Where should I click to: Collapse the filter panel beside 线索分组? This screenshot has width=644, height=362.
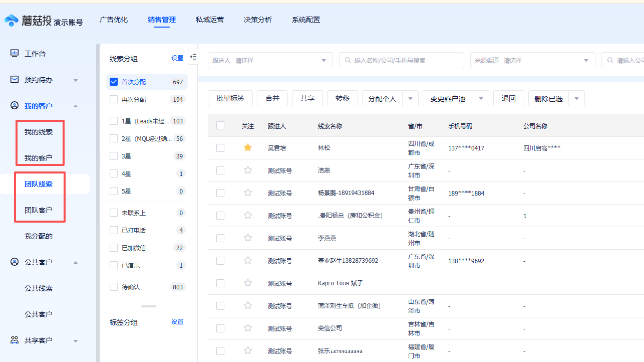[x=193, y=57]
